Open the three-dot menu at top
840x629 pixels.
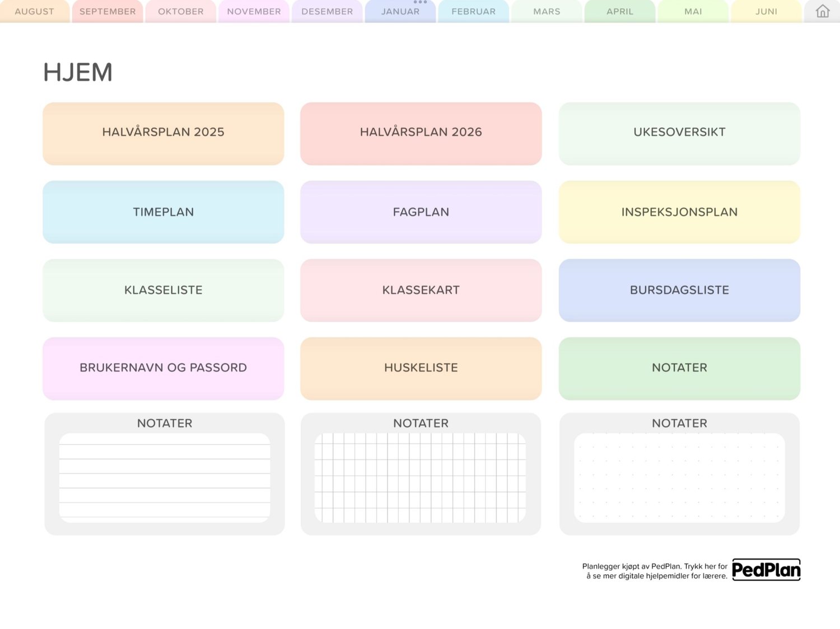[x=420, y=2]
